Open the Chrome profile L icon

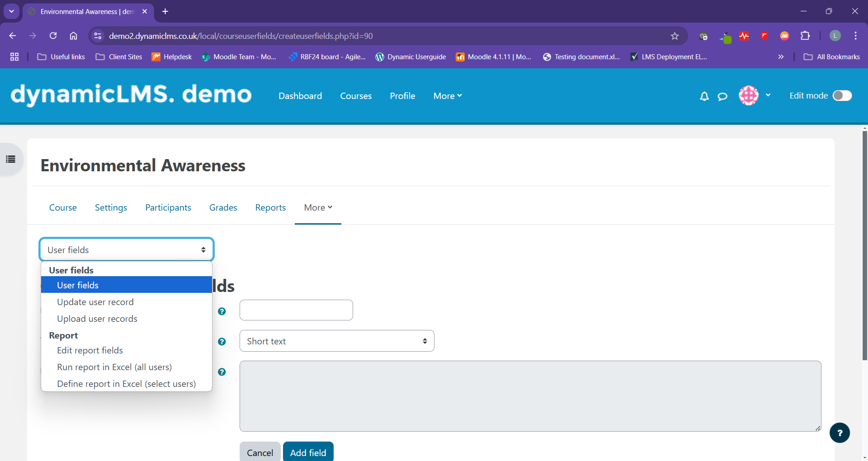835,36
